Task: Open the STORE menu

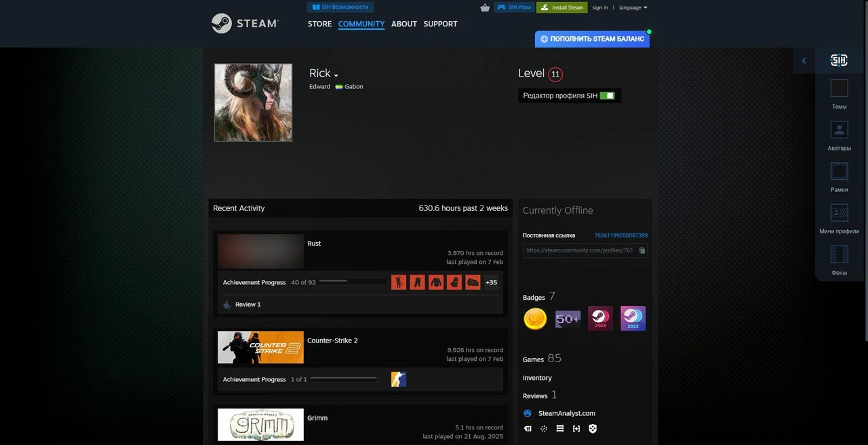Action: coord(319,24)
